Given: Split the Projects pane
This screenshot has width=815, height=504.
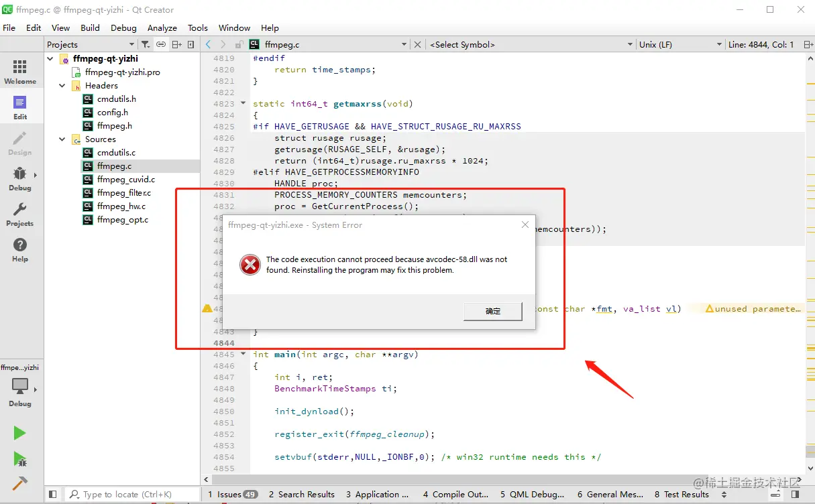Looking at the screenshot, I should [x=176, y=44].
